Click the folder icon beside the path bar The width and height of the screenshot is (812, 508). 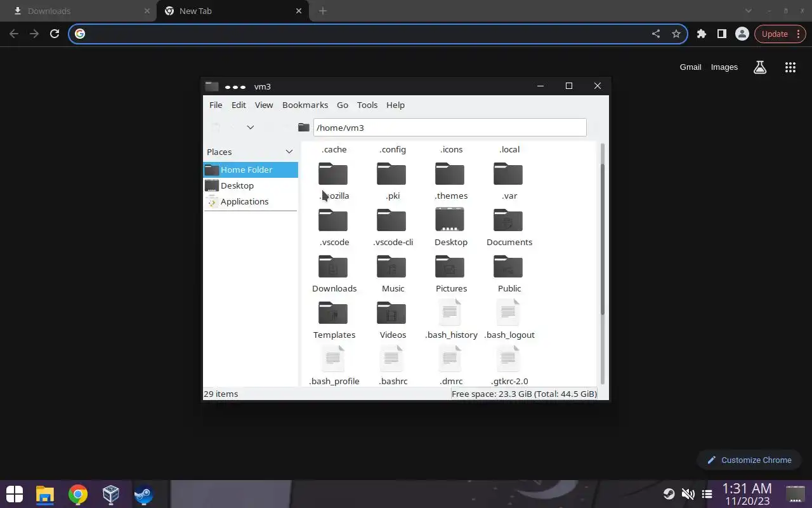[304, 128]
